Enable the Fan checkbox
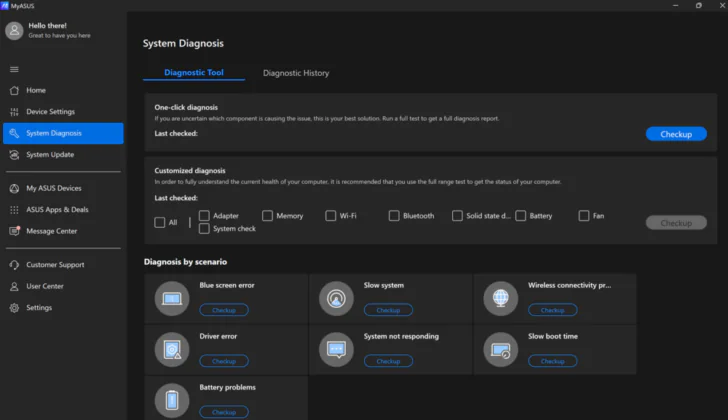This screenshot has height=420, width=728. 584,216
